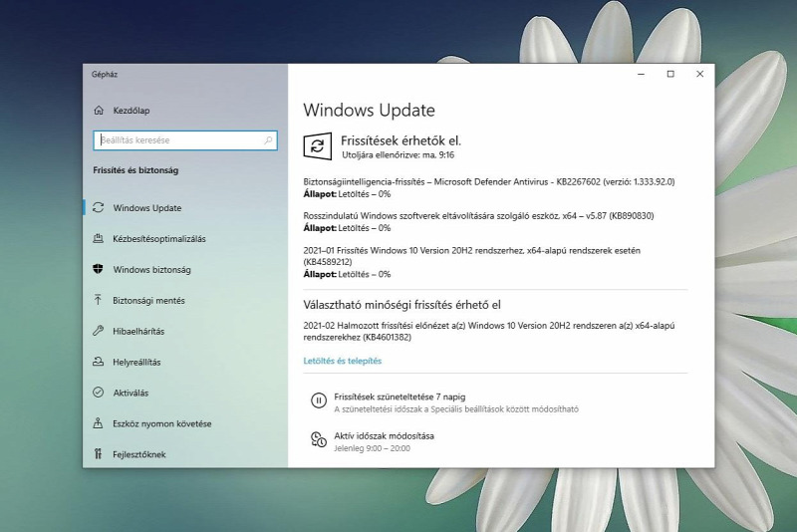Click the Frissítések érhetők el heading

click(x=400, y=140)
